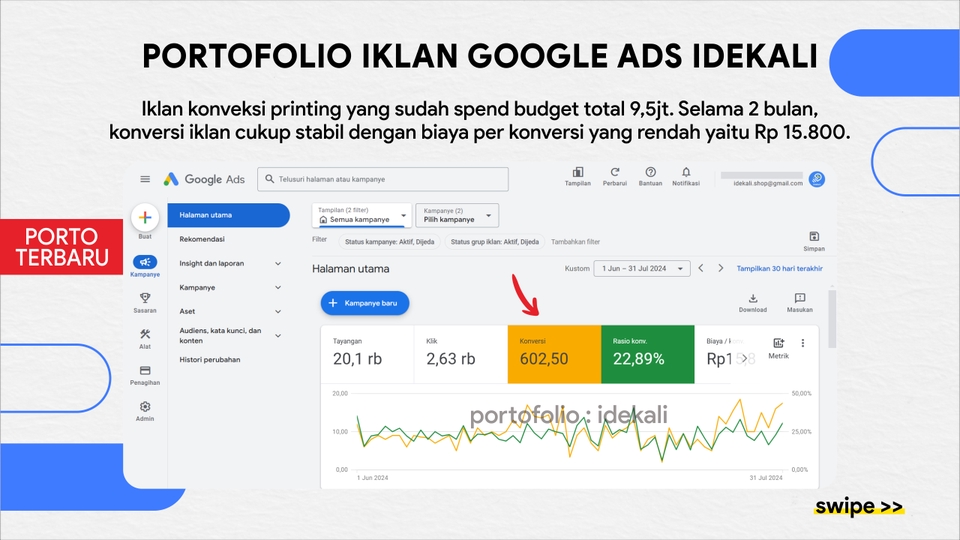Expand the Kampanye navigation section
The height and width of the screenshot is (540, 960).
(x=228, y=287)
